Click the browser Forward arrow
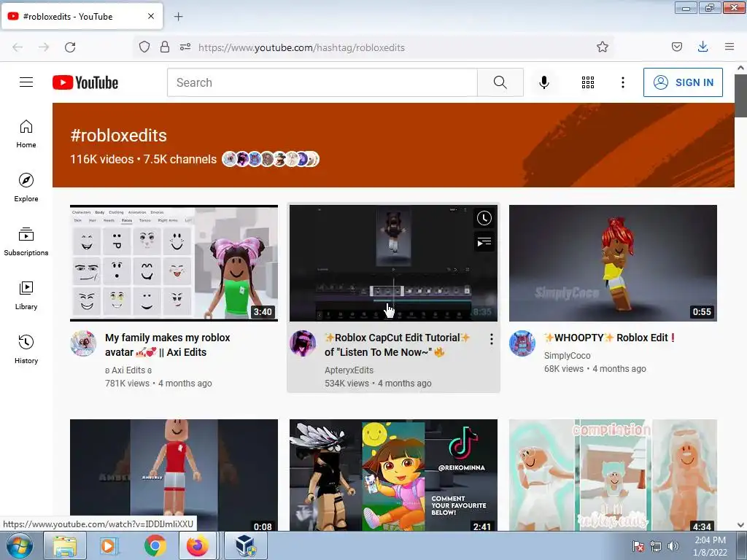 (44, 47)
